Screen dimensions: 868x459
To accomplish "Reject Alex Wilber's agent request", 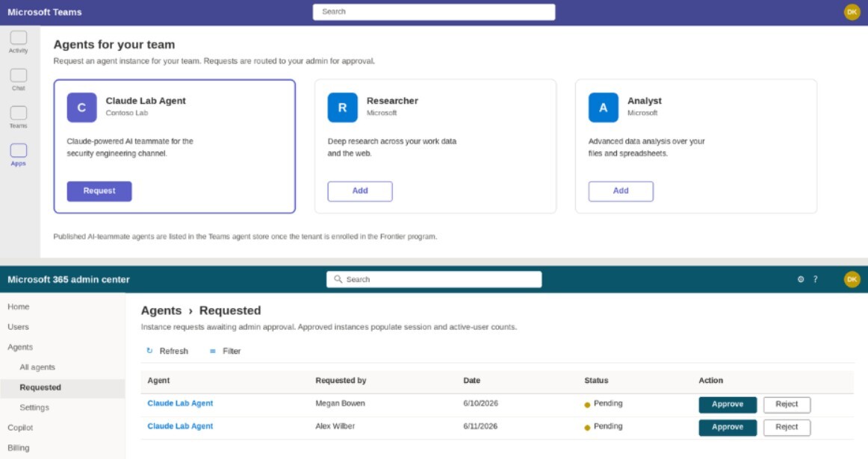I will coord(787,427).
